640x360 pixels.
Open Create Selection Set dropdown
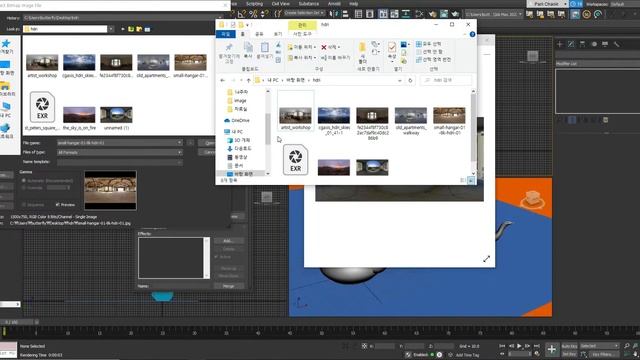tap(304, 13)
